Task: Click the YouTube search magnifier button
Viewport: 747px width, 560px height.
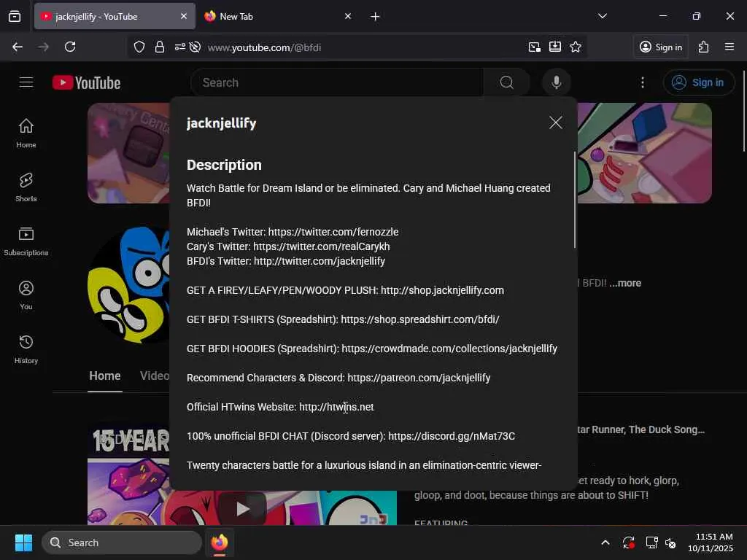Action: point(507,82)
